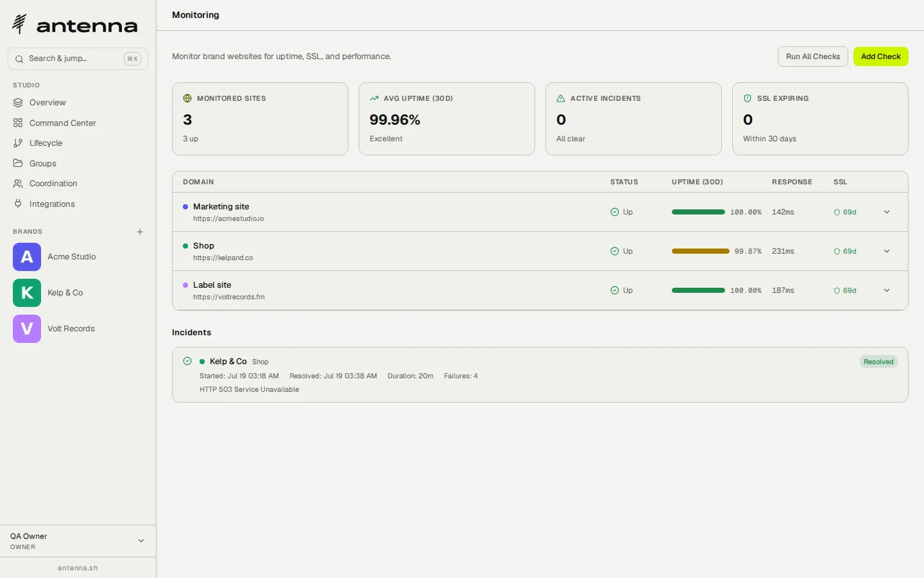Click the search magnifier icon

coord(19,58)
